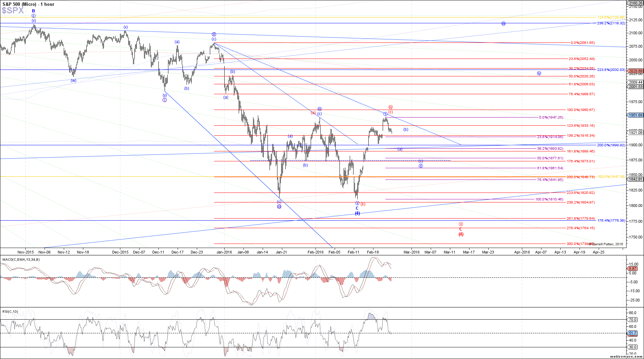This screenshot has width=644, height=359.
Task: Select the red 100.0%(1960.67) Fibonacci label
Action: [x=581, y=110]
